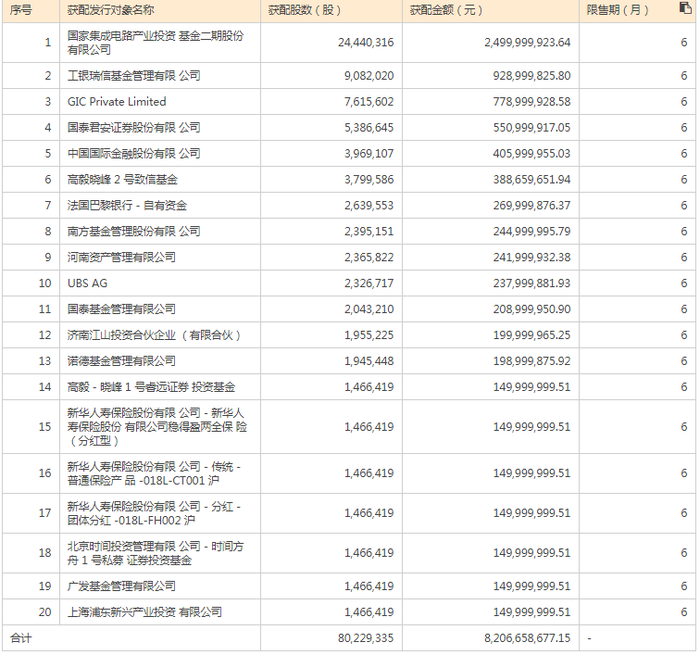
Task: Select 中国国际金融股份有限公司 name cell
Action: point(160,154)
